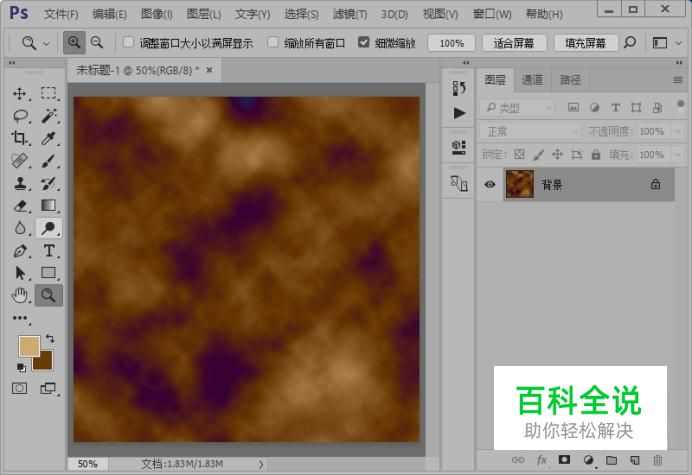
Task: Select the Gradient tool
Action: (49, 206)
